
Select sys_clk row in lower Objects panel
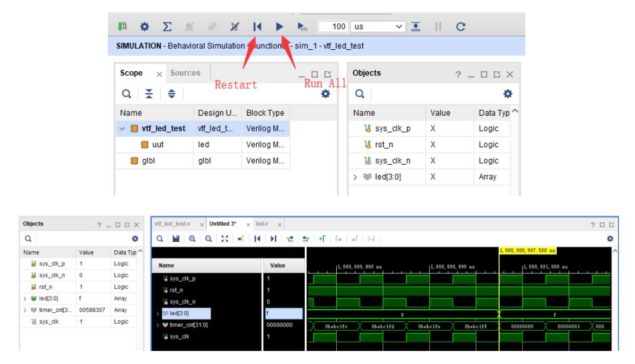(79, 322)
